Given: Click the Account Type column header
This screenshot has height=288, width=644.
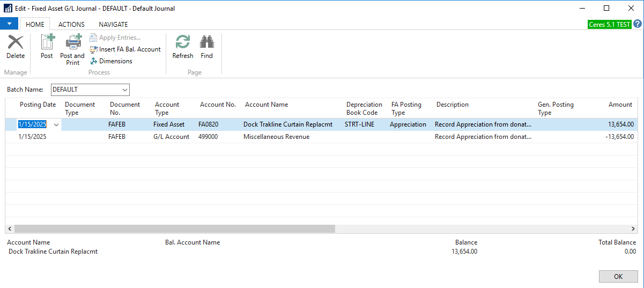Looking at the screenshot, I should click(x=167, y=108).
